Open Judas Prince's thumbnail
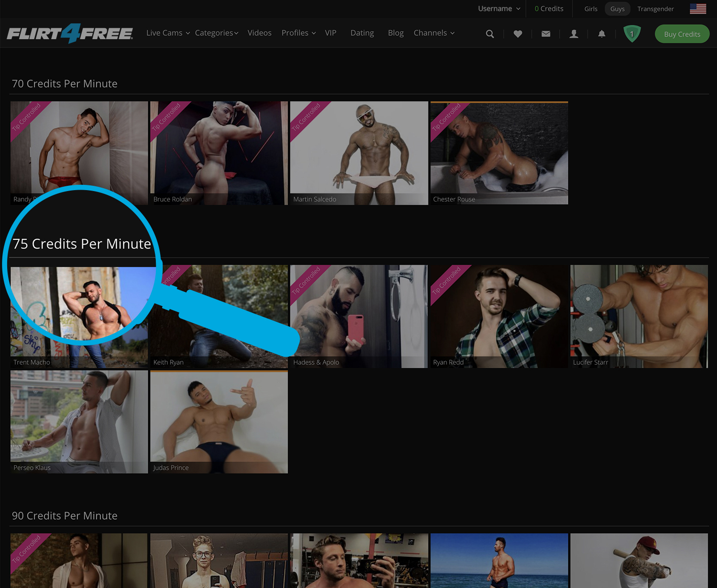717x588 pixels. (219, 422)
